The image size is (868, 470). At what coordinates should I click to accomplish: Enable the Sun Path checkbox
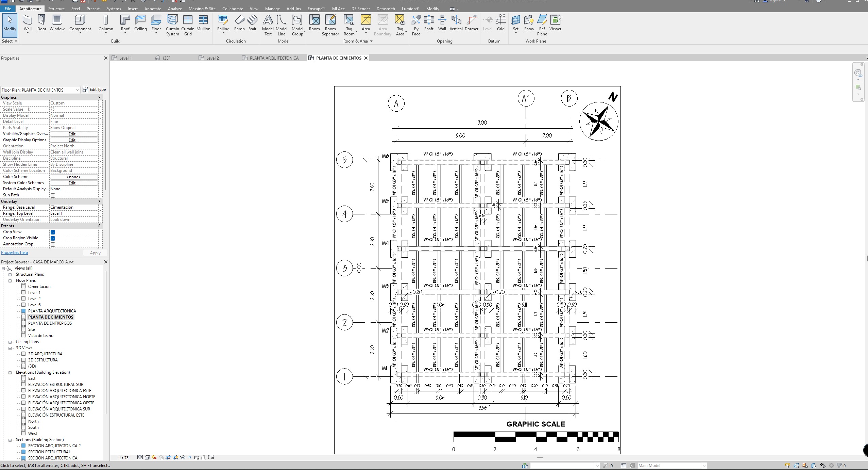pos(53,195)
